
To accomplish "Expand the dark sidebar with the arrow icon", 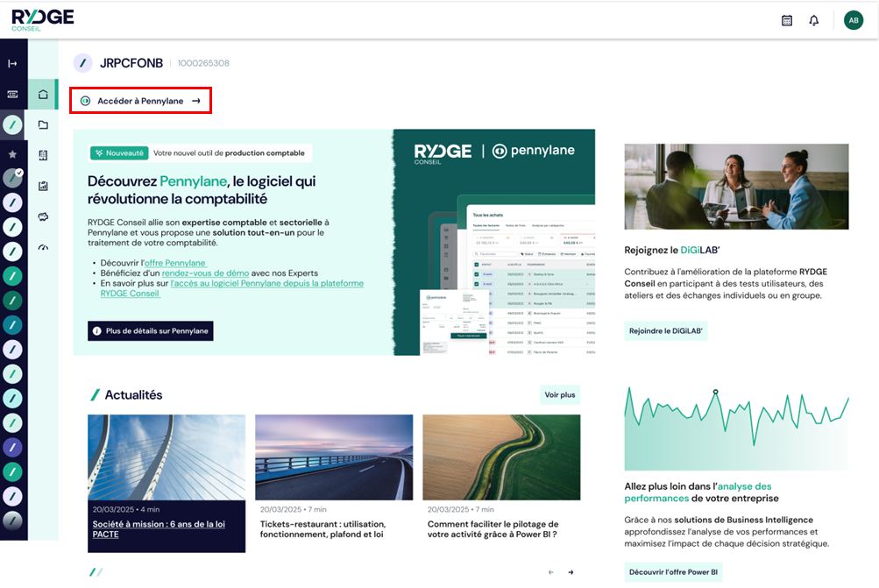I will pos(12,64).
